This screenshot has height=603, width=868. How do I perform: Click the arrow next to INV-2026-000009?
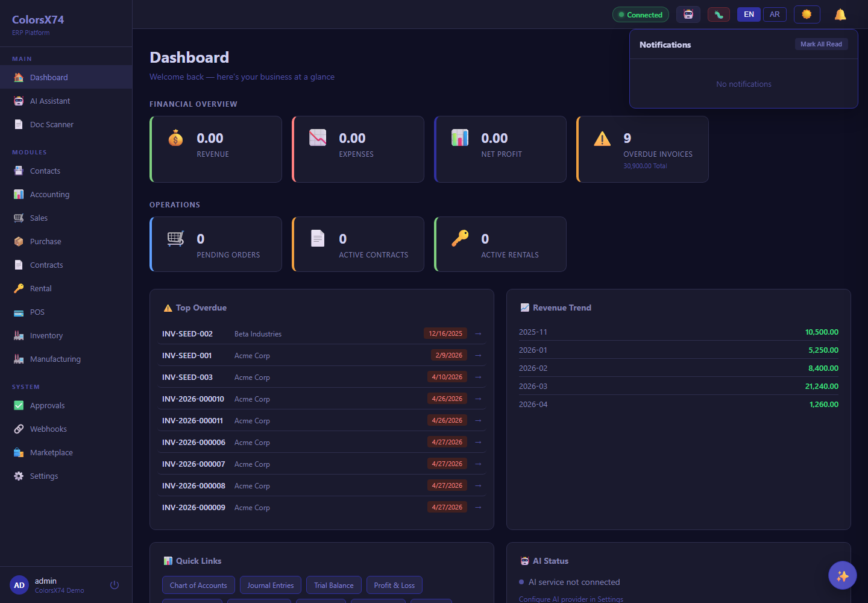[478, 507]
